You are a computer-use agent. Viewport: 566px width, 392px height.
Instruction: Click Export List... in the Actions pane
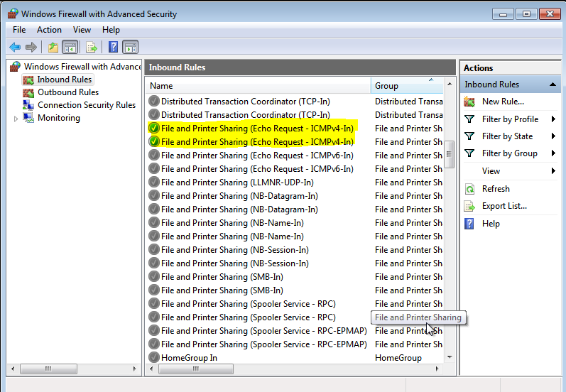pos(504,206)
